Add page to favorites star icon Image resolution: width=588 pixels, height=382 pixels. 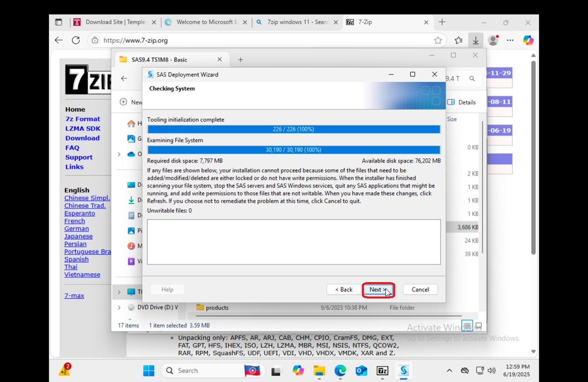point(438,40)
